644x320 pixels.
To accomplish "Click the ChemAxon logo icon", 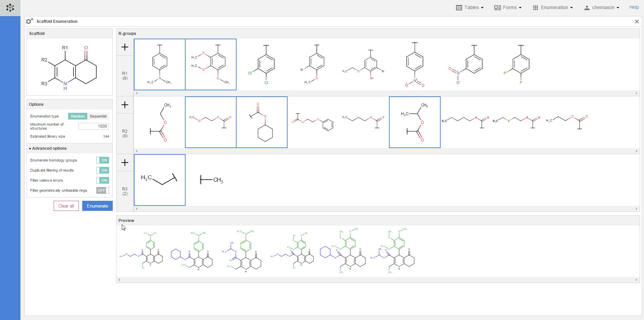I will pyautogui.click(x=10, y=8).
